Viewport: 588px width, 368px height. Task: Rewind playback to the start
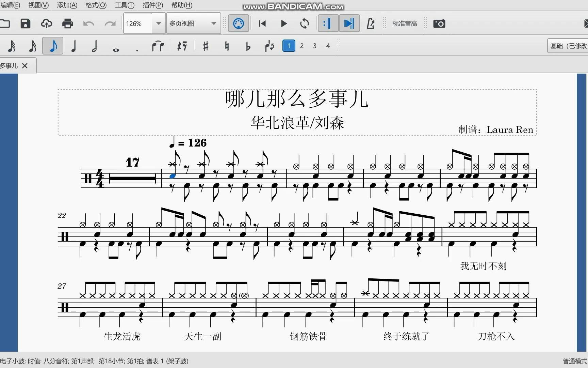pos(262,24)
